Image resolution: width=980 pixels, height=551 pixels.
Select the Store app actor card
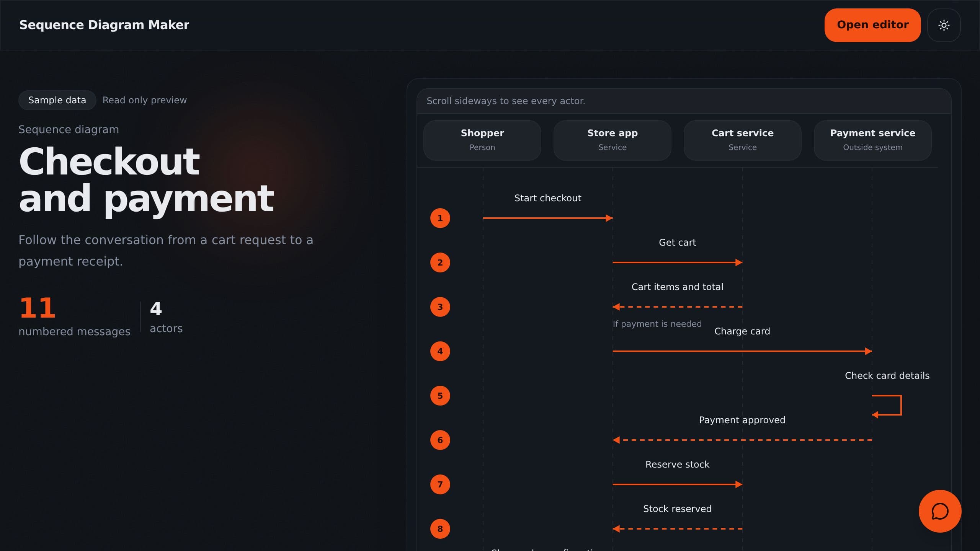coord(612,140)
